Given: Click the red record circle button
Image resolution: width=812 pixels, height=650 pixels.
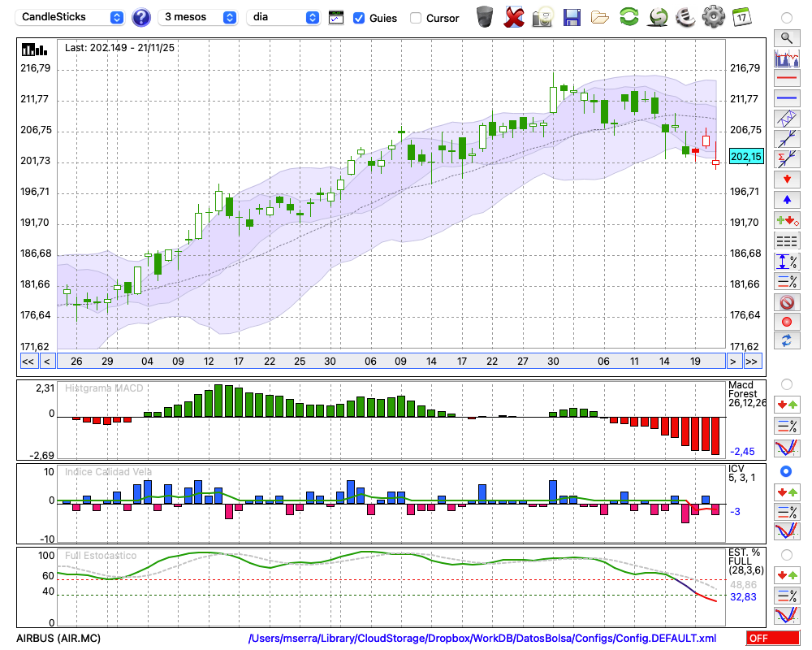Looking at the screenshot, I should (787, 322).
